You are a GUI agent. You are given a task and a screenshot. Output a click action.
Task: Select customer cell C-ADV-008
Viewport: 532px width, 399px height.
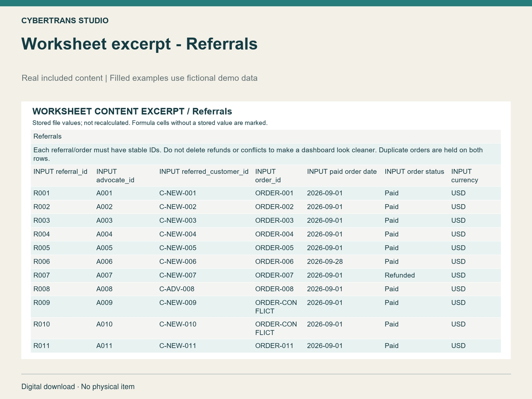tap(177, 289)
